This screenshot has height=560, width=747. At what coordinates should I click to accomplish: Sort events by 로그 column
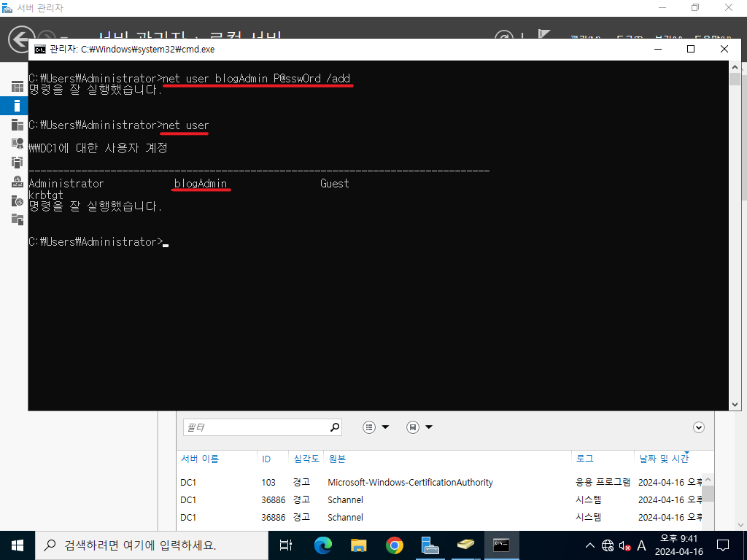(x=584, y=459)
